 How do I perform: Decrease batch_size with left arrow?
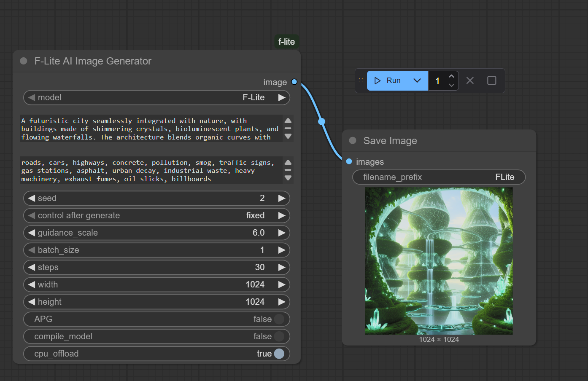coord(31,250)
